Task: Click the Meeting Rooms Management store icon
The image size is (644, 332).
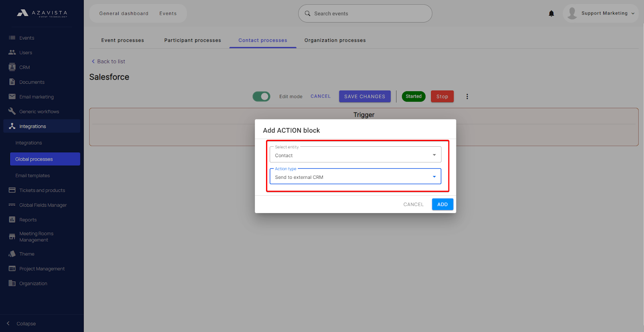Action: [x=12, y=237]
